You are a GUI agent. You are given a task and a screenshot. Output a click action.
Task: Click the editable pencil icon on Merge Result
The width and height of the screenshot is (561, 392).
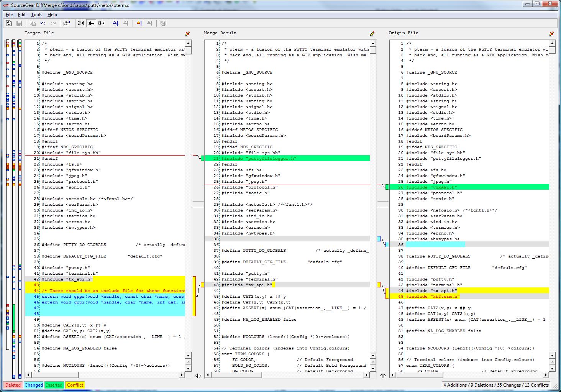coord(372,34)
